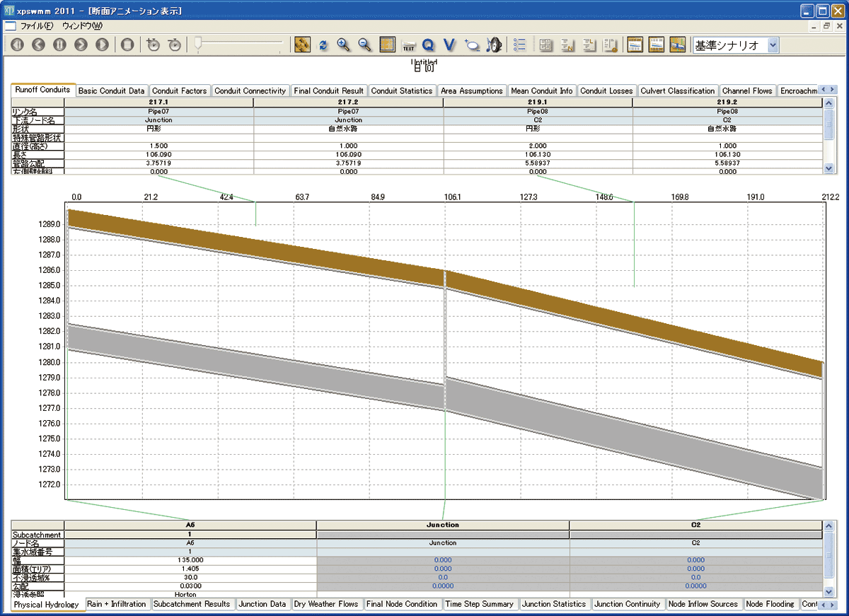Select the C2 node column header
The image size is (849, 616).
pos(696,525)
